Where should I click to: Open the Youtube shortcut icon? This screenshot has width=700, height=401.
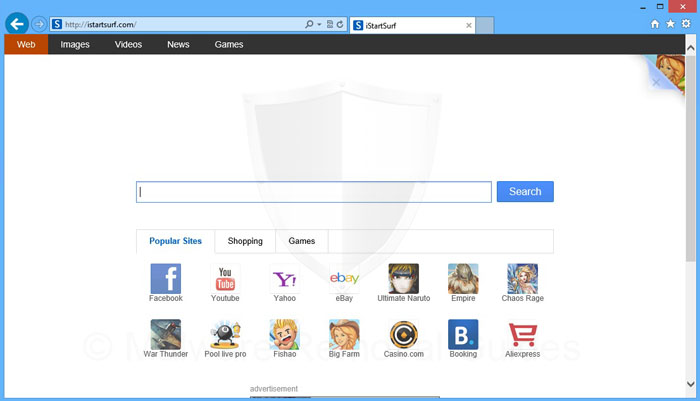(x=225, y=278)
